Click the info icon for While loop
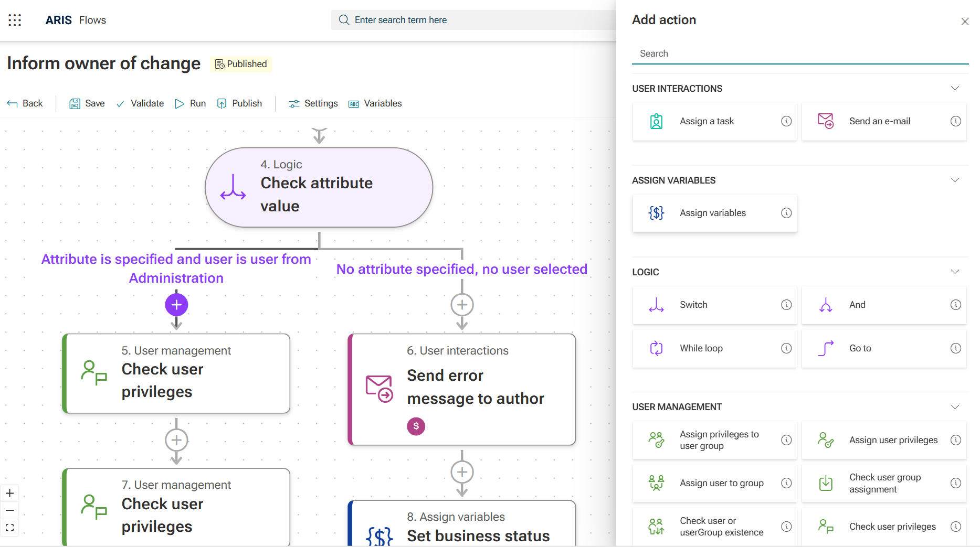The image size is (980, 547). coord(786,348)
